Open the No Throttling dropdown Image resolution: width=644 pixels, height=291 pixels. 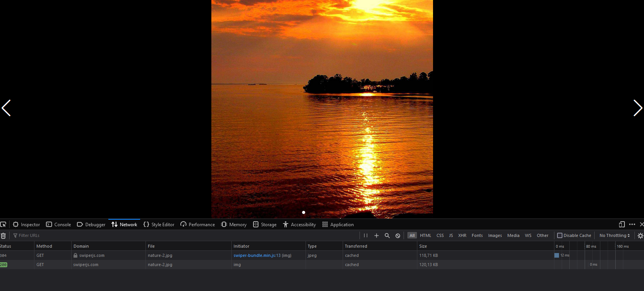(615, 235)
